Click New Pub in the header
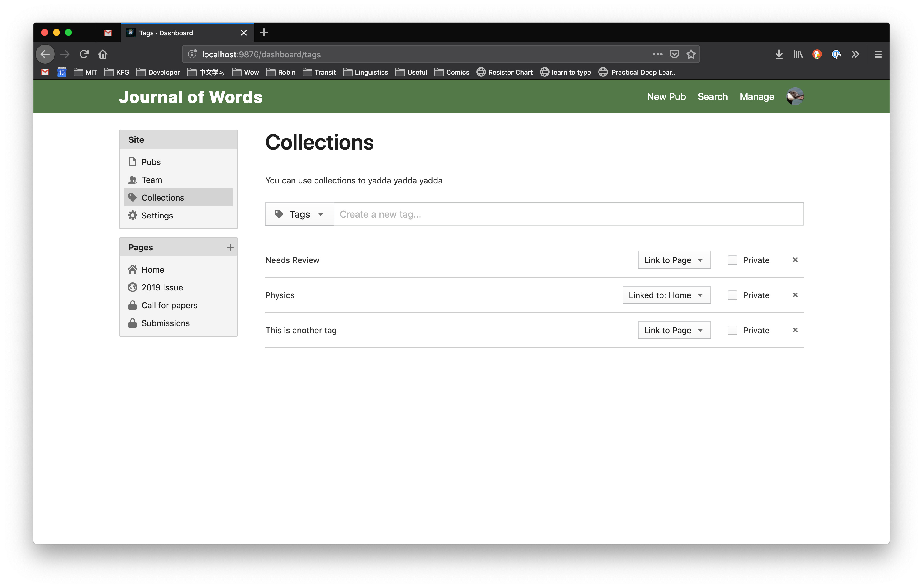The image size is (923, 588). click(x=666, y=97)
